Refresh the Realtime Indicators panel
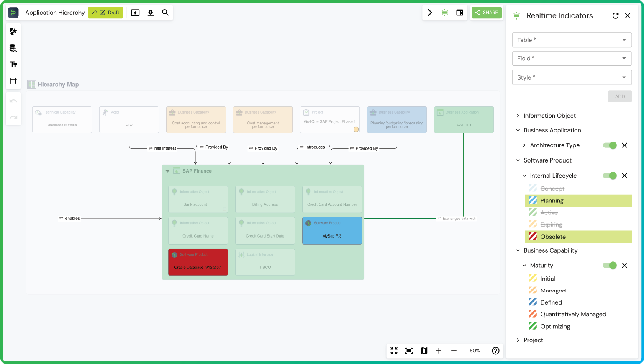 point(615,16)
